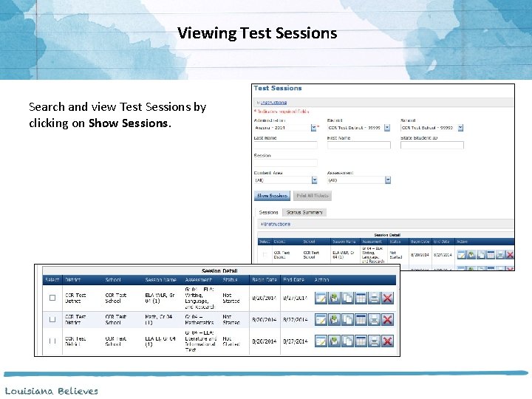Click 'ELA LI, Gr 04 (1)' session name cell
This screenshot has height=399, width=532.
tap(160, 341)
